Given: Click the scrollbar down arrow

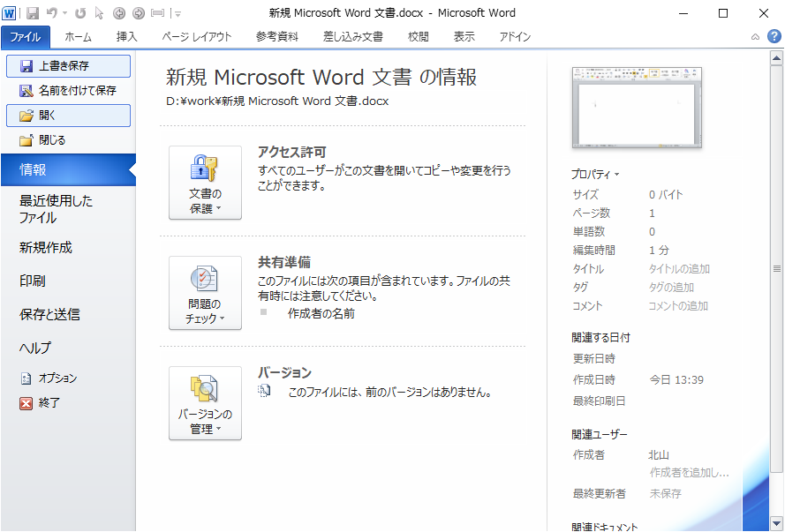Looking at the screenshot, I should click(x=776, y=523).
